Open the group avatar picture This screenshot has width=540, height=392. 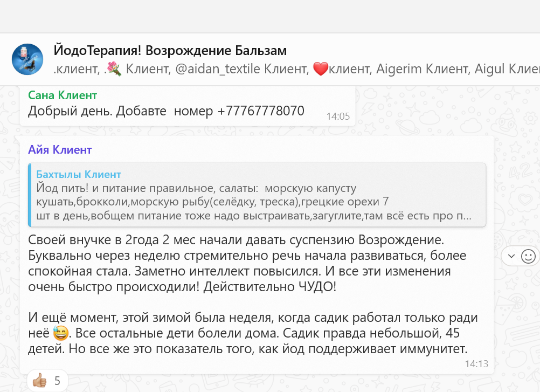[27, 59]
